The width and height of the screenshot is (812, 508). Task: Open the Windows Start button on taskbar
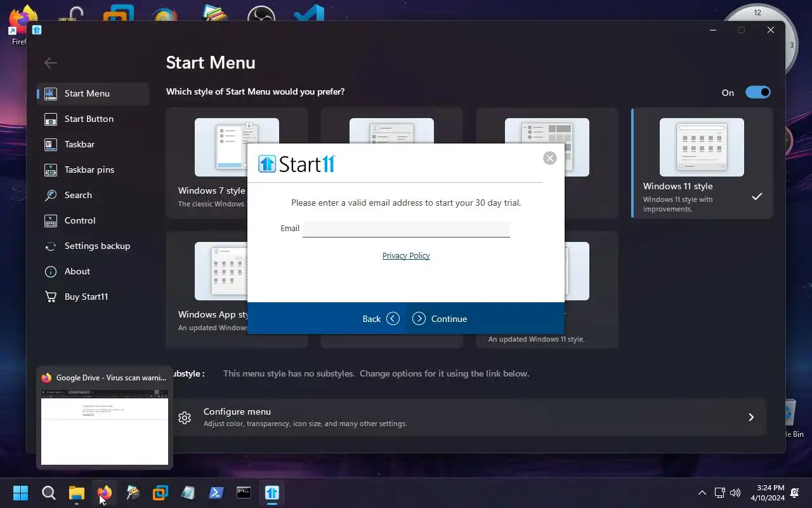click(20, 493)
